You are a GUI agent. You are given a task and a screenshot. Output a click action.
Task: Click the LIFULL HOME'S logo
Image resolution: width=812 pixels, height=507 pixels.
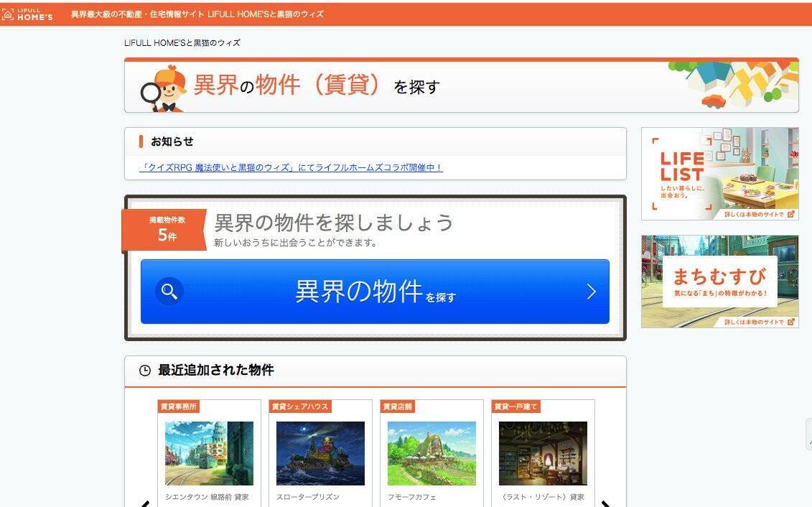pyautogui.click(x=27, y=14)
